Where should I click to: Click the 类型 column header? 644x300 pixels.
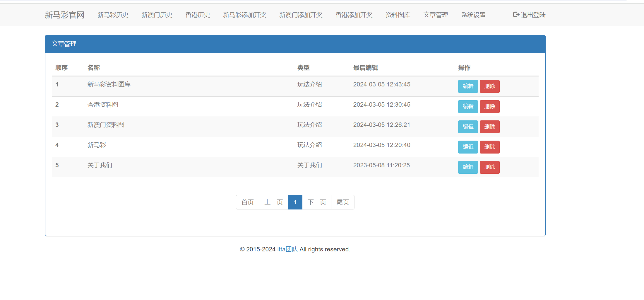point(304,68)
